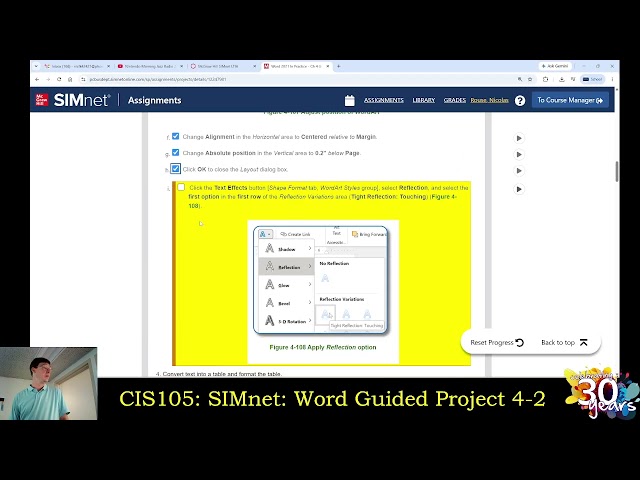Screen dimensions: 640x480
Task: Close the Nintendo jazz radio tab
Action: [x=181, y=66]
